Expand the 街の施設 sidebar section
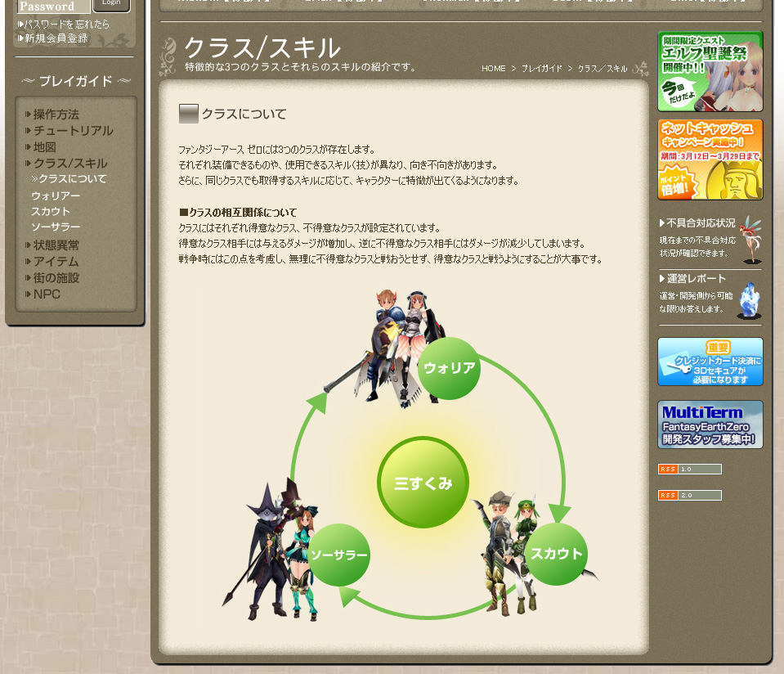Screen dimensions: 784x674 (56, 278)
